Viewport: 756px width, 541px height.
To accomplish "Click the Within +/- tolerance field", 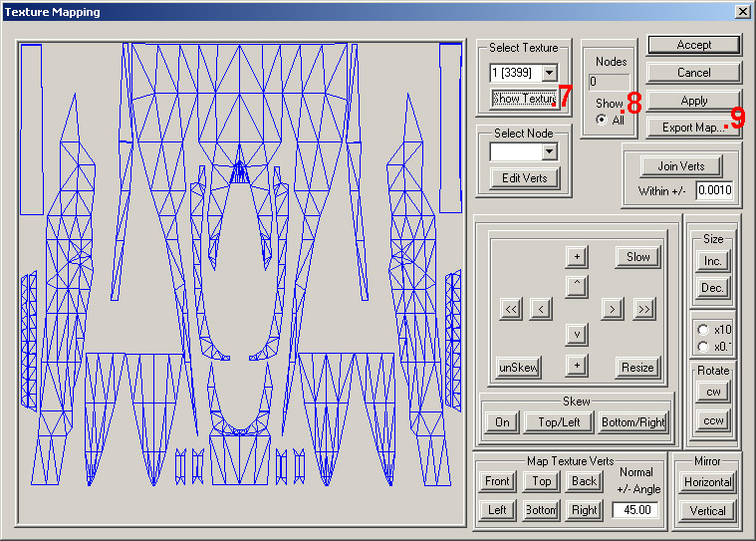I will (714, 190).
